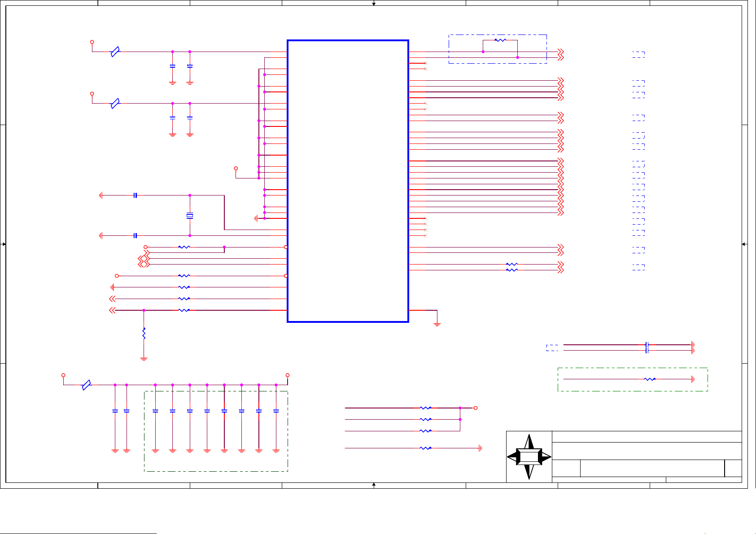This screenshot has width=756, height=534.
Task: Click the ground symbol below IC's bottom-right pin
Action: (437, 324)
